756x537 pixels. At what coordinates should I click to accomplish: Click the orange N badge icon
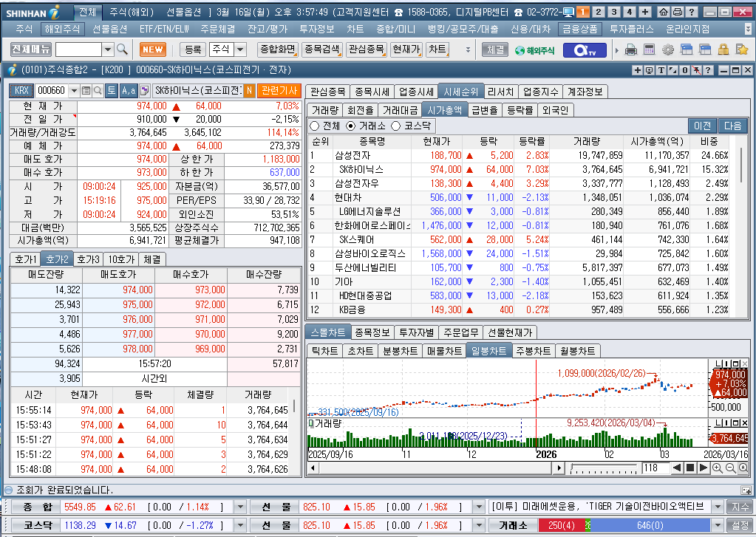(249, 91)
